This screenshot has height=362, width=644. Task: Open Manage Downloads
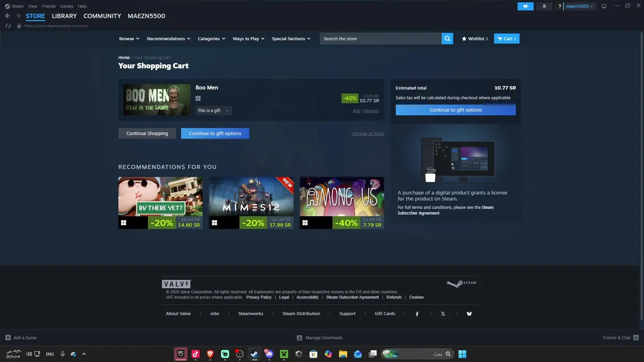click(x=319, y=338)
